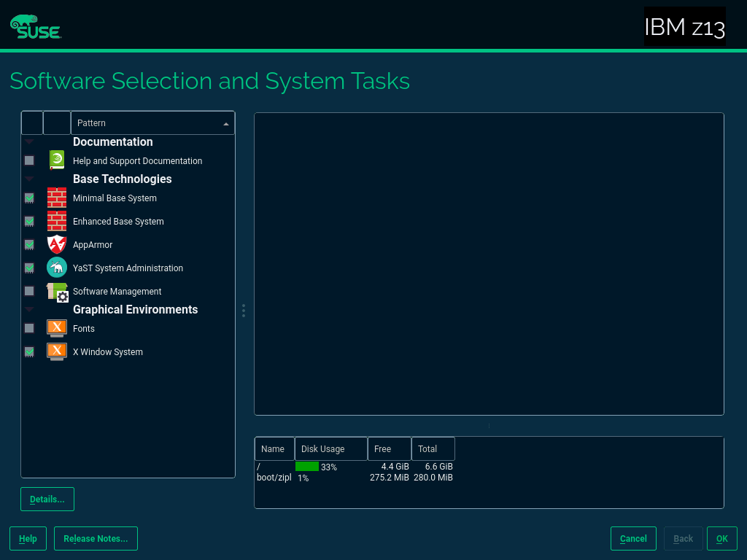Image resolution: width=747 pixels, height=560 pixels.
Task: Click the Fonts pattern monitor icon
Action: coord(57,328)
